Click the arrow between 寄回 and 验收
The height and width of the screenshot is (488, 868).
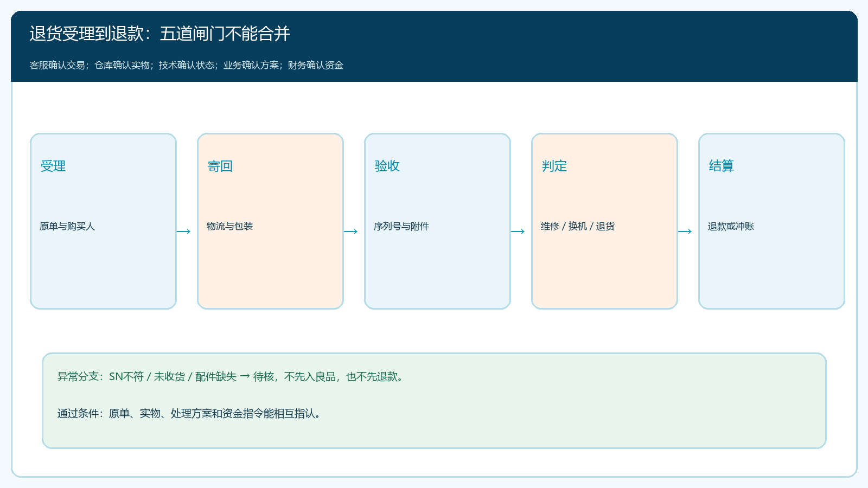point(351,232)
